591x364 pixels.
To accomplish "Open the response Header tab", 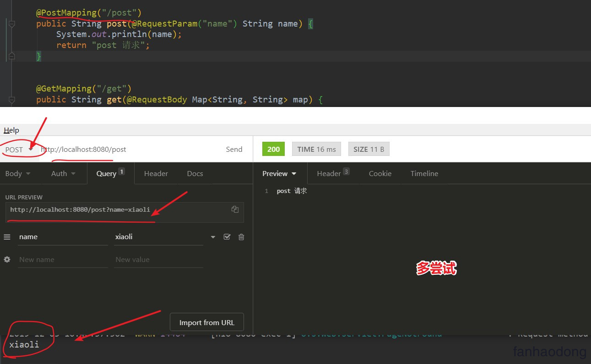I will coord(333,174).
